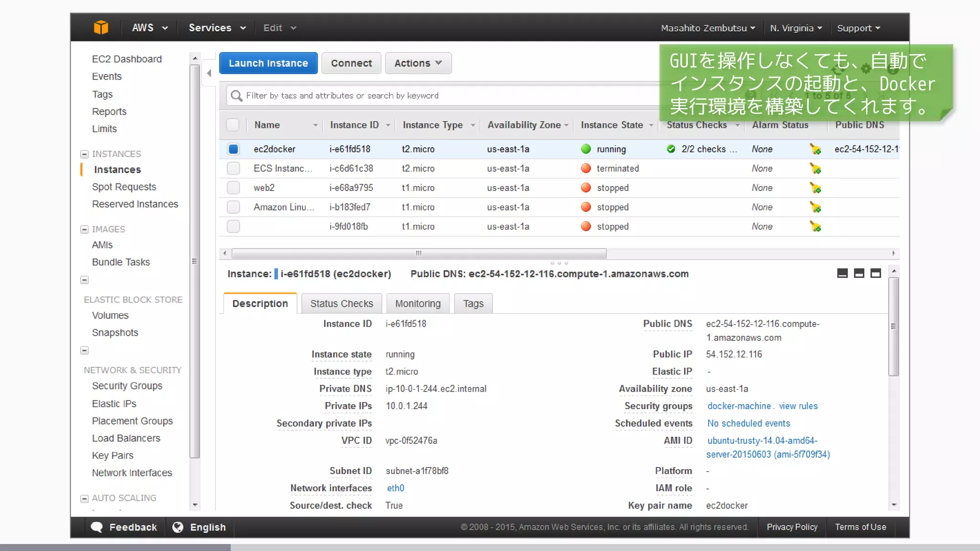The width and height of the screenshot is (980, 551).
Task: Click the alarm icon for i-9fd018fb row
Action: click(x=815, y=227)
